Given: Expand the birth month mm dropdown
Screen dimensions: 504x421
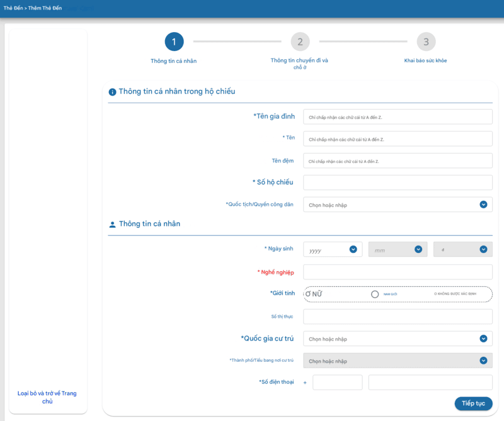Looking at the screenshot, I should (x=398, y=250).
